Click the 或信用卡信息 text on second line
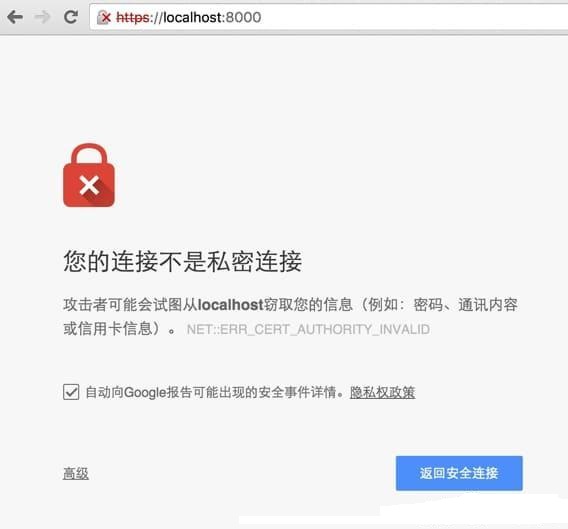 pos(108,329)
